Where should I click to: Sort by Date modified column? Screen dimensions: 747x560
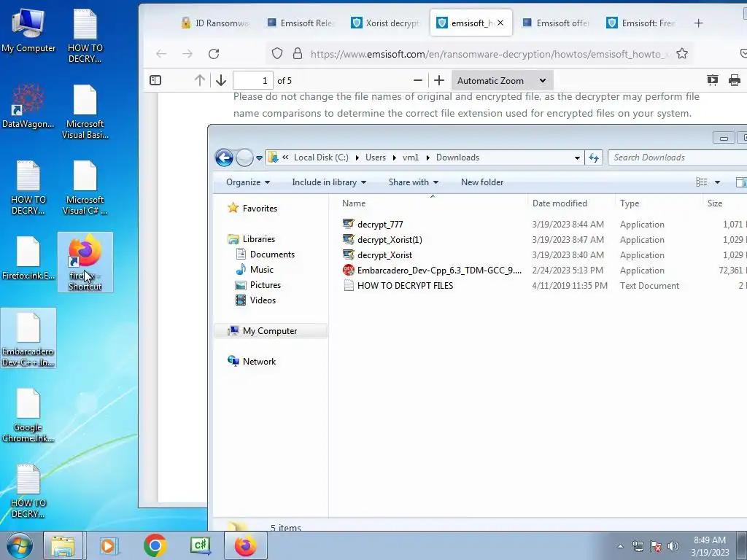click(571, 203)
